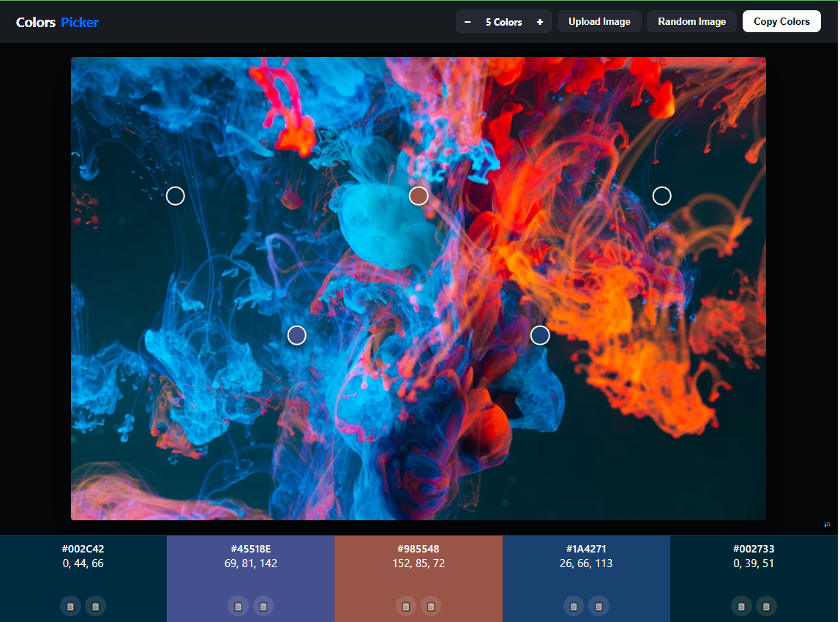Click the RGB value 0, 39, 51
840x622 pixels.
click(754, 563)
